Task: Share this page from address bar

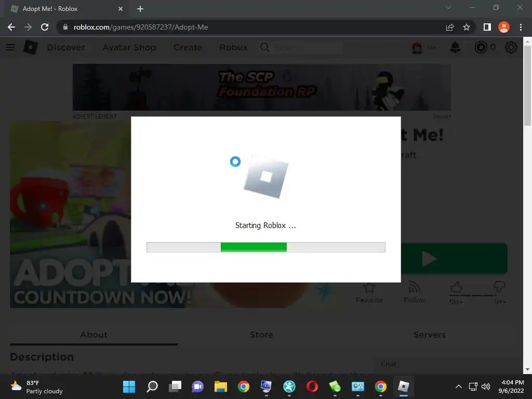Action: pos(450,27)
